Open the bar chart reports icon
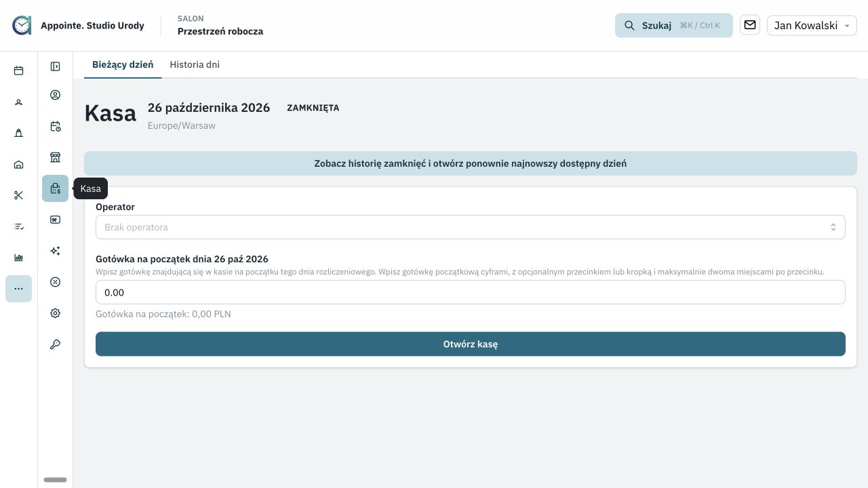 pos(18,258)
